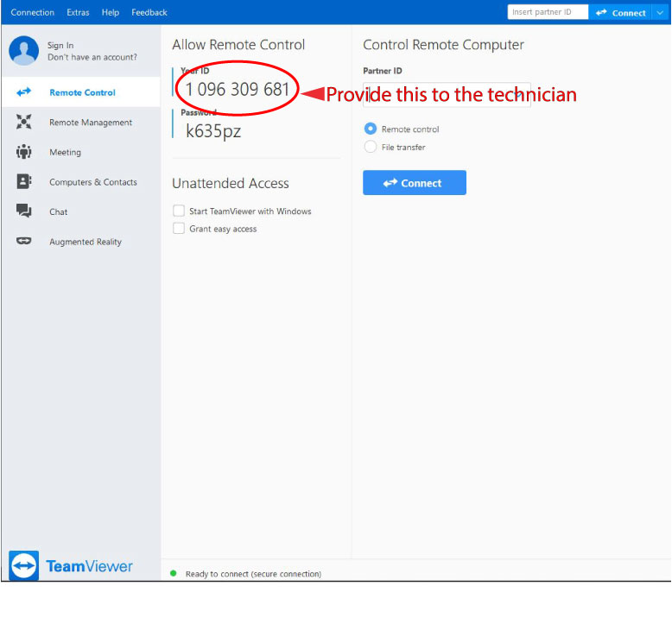
Task: Click the Computers & Contacts address book icon
Action: (x=23, y=181)
